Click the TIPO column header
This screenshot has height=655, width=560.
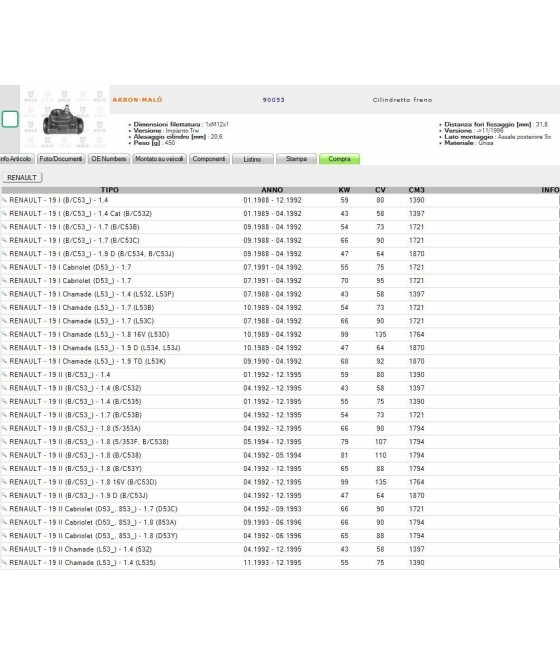point(109,190)
